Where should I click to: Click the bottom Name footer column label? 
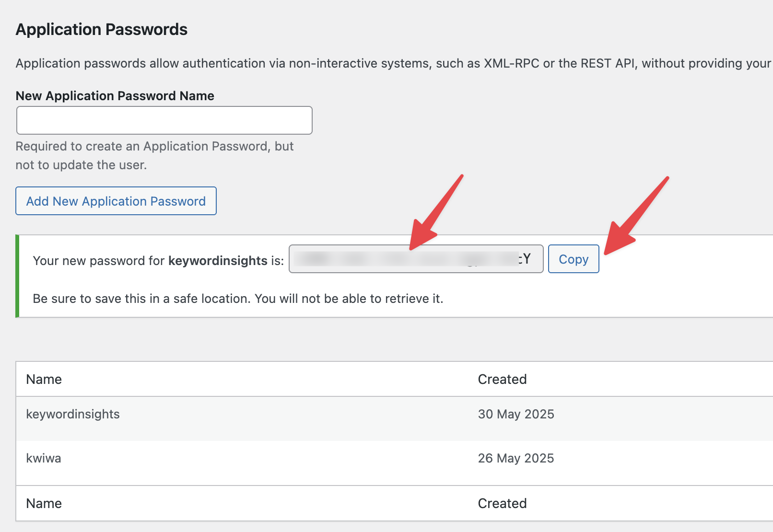tap(44, 503)
